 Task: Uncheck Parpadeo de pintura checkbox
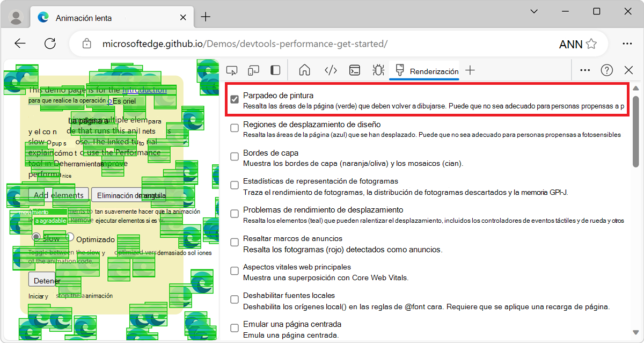pyautogui.click(x=235, y=100)
